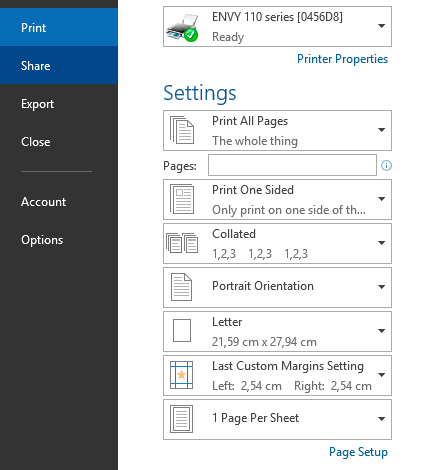Select Share in the left sidebar
Image resolution: width=428 pixels, height=470 pixels.
point(59,65)
